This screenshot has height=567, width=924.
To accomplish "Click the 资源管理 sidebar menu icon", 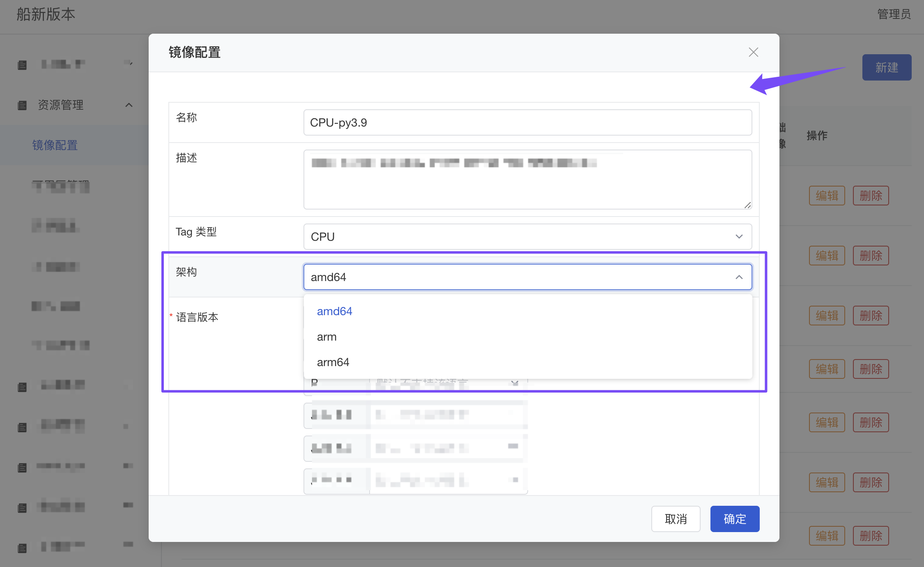I will [22, 105].
